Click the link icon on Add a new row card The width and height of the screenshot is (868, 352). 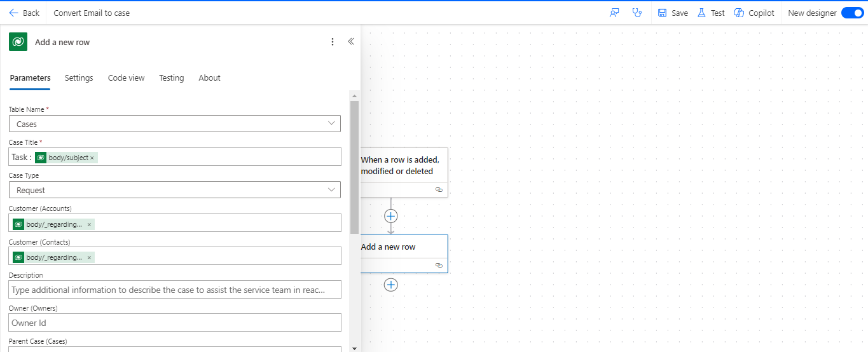coord(439,266)
